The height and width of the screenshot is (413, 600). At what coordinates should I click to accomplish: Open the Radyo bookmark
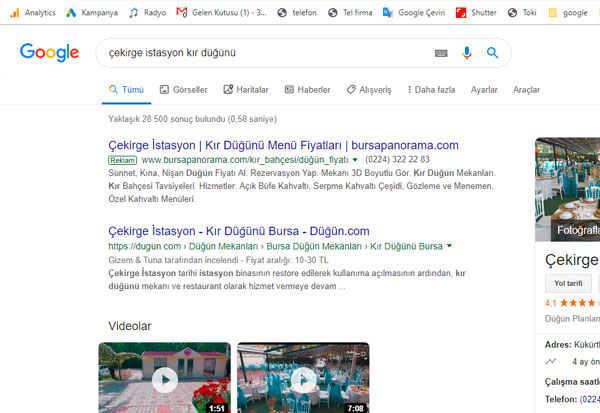147,13
